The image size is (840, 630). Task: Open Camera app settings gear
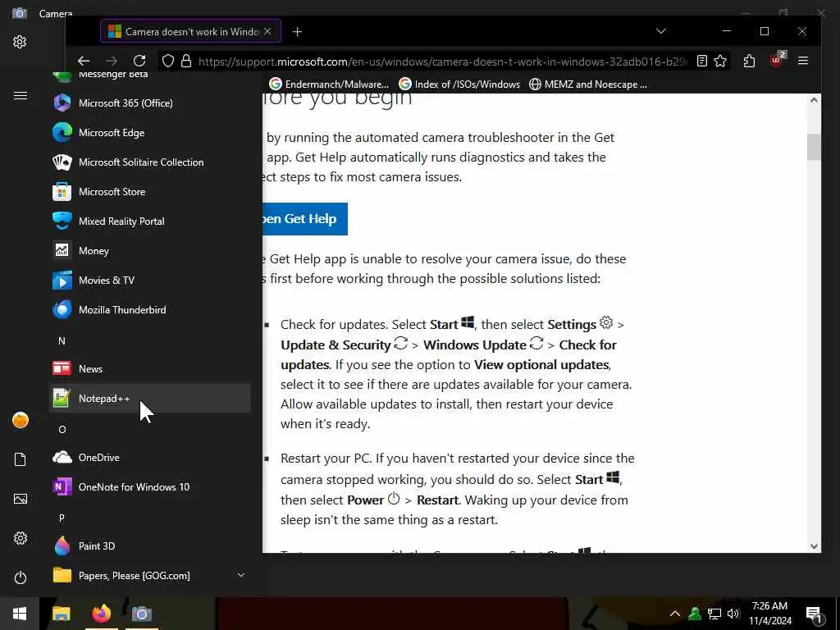pos(20,42)
